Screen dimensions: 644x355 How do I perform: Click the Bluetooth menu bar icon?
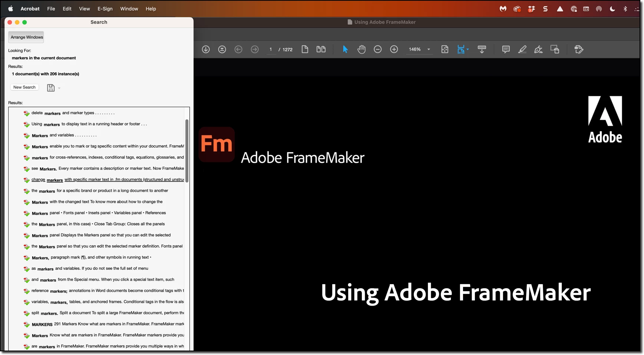pyautogui.click(x=625, y=9)
